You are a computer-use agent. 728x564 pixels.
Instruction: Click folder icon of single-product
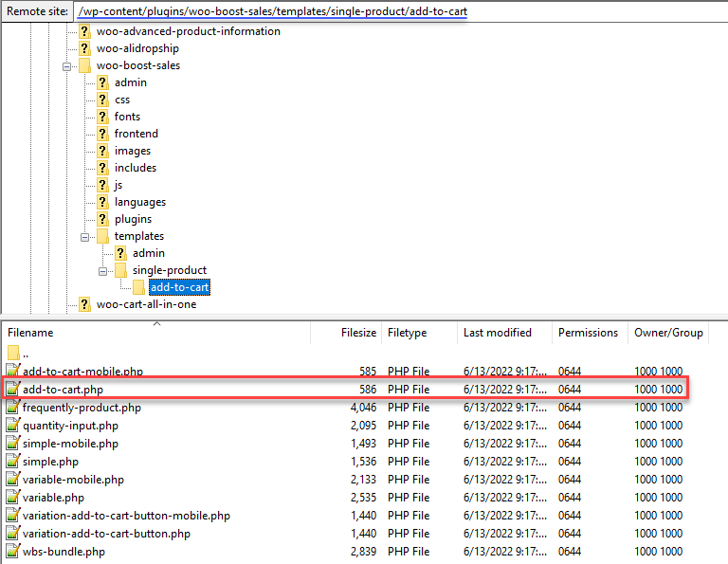tap(120, 270)
